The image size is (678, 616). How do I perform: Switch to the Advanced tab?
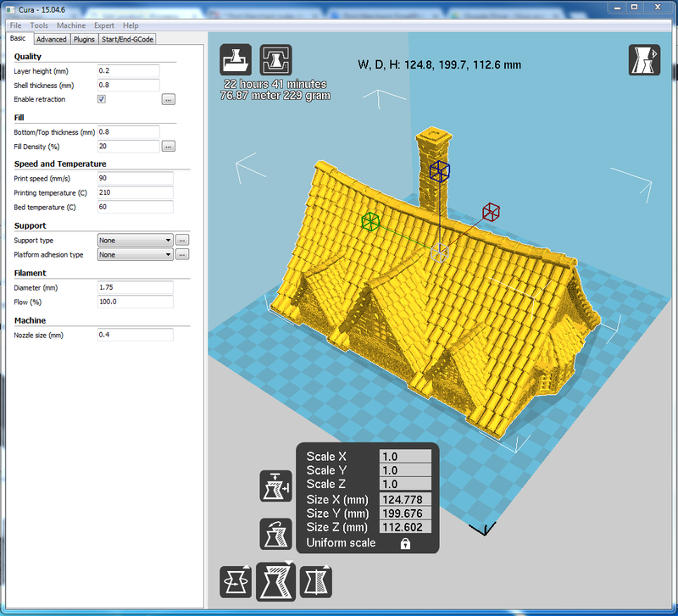52,39
